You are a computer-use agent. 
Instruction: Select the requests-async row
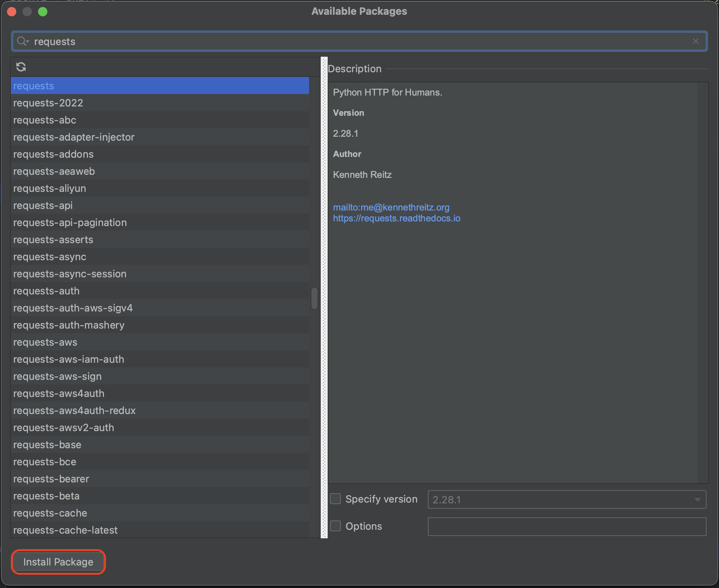tap(160, 257)
